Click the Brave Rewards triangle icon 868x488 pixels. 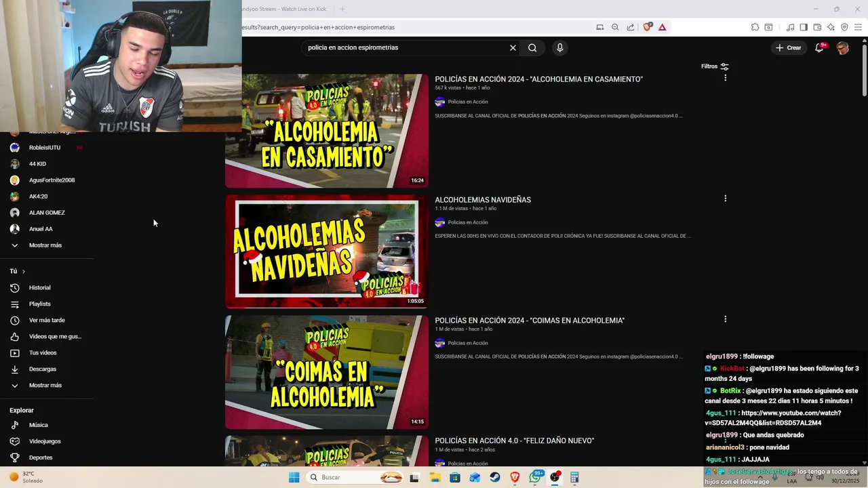point(662,27)
